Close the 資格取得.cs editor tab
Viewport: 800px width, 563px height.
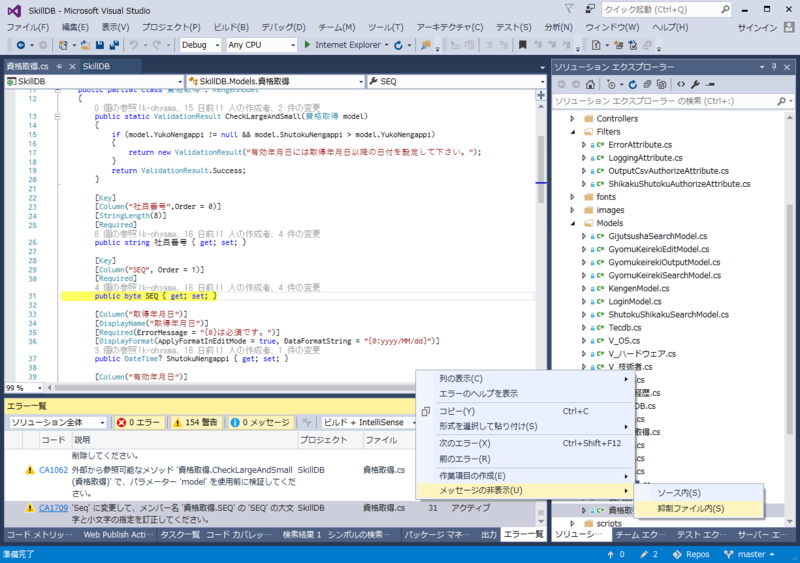[72, 66]
